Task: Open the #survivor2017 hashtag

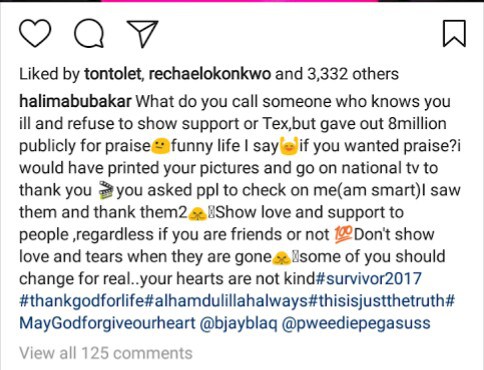Action: pyautogui.click(x=368, y=279)
